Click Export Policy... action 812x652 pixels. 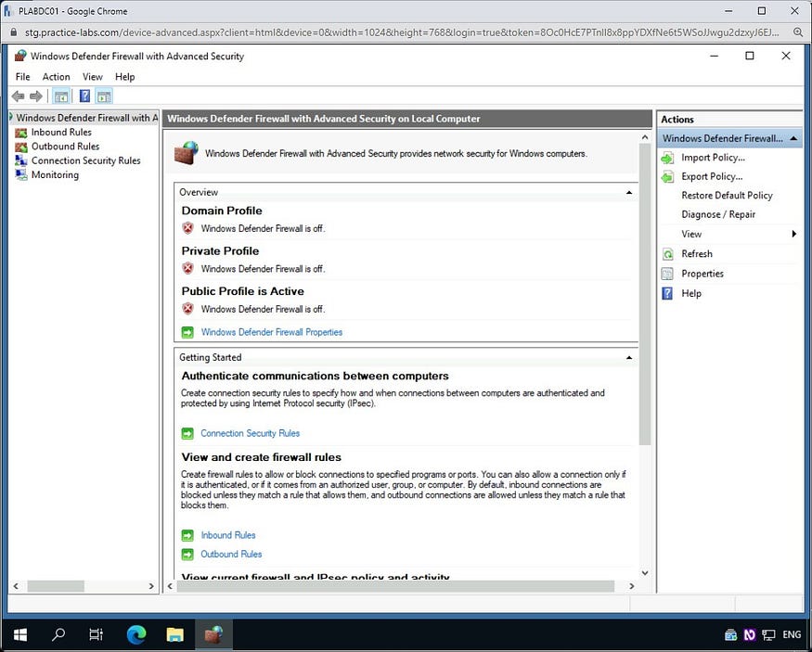712,177
